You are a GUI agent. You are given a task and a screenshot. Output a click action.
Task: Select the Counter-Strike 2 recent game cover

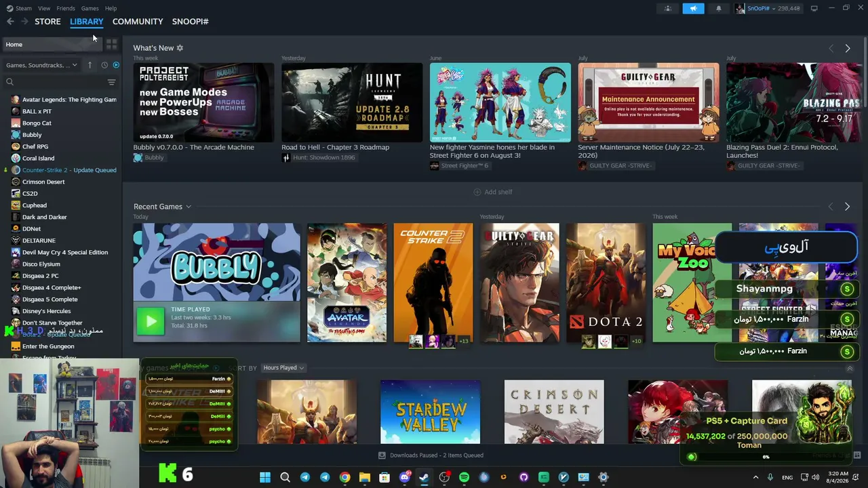433,283
